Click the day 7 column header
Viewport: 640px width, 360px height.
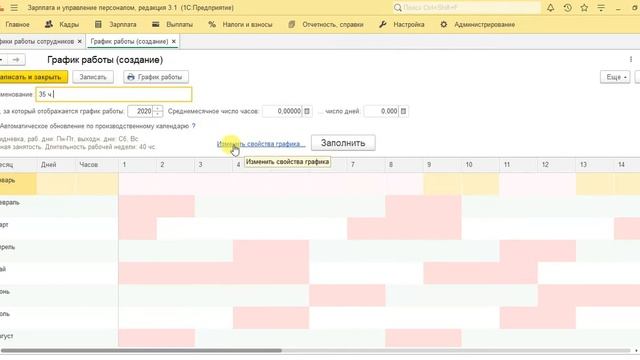366,164
